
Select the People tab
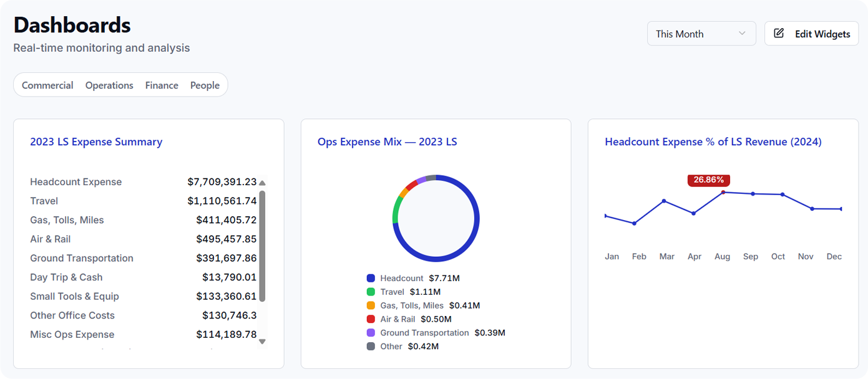pyautogui.click(x=205, y=85)
